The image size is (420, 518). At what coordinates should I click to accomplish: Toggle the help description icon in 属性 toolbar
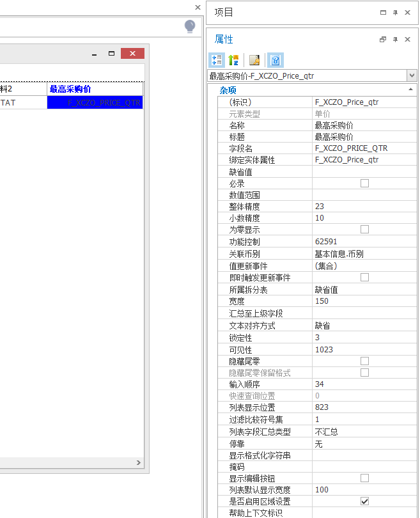276,60
